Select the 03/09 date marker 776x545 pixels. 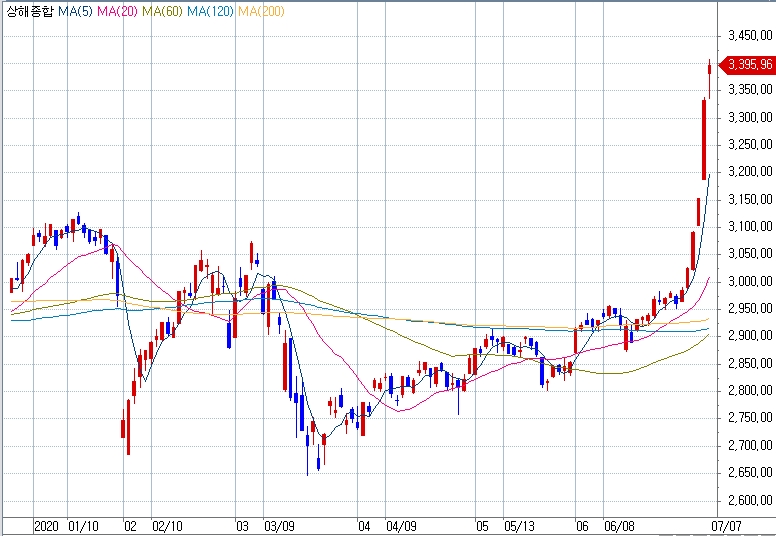[278, 525]
